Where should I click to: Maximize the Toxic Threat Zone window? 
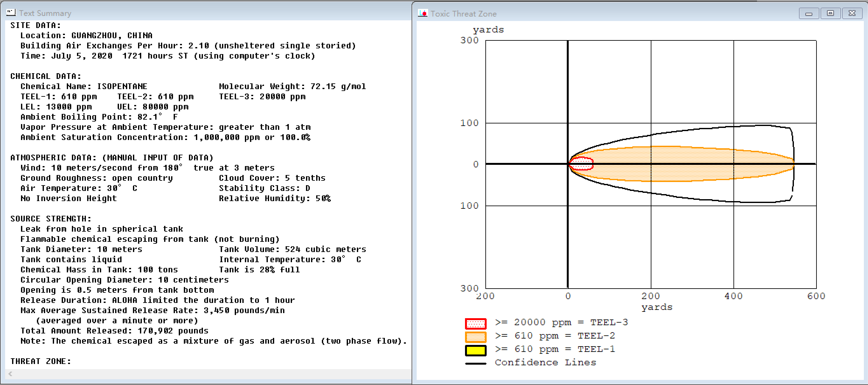(830, 13)
